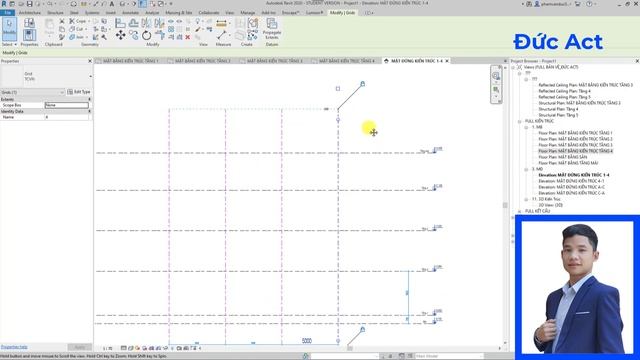Click the Cut to Clipboard scissors icon
The width and height of the screenshot is (640, 360).
62,21
